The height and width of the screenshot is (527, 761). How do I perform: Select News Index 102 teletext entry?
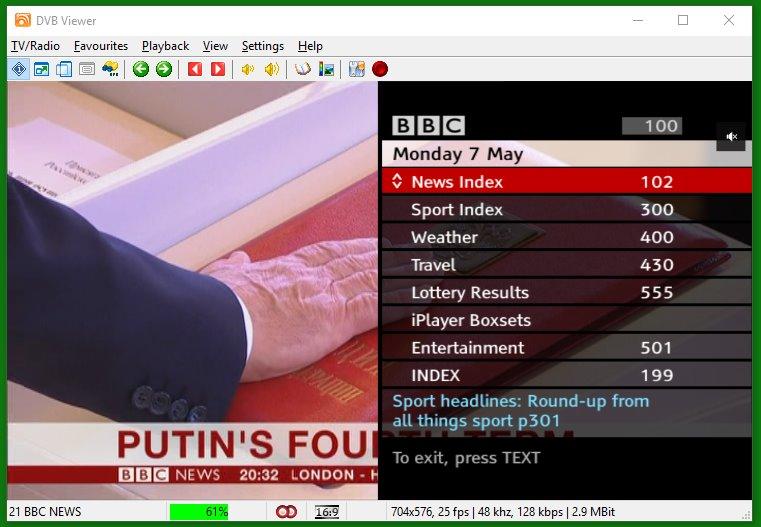pos(567,181)
